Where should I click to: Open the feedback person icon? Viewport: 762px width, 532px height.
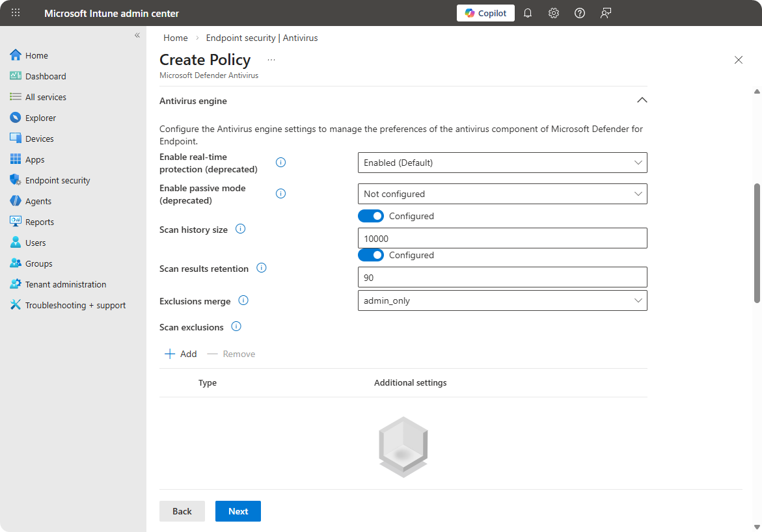click(x=606, y=13)
